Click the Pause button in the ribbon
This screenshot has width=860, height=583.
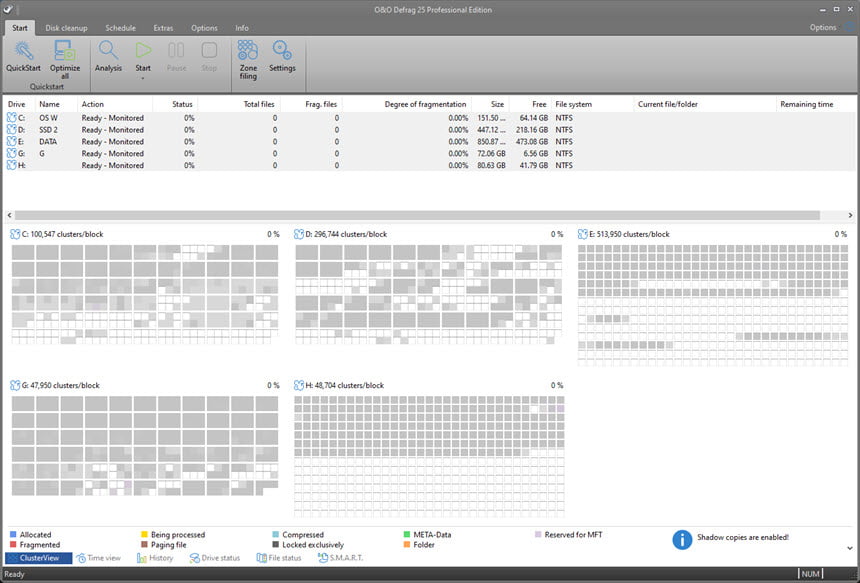(x=176, y=56)
